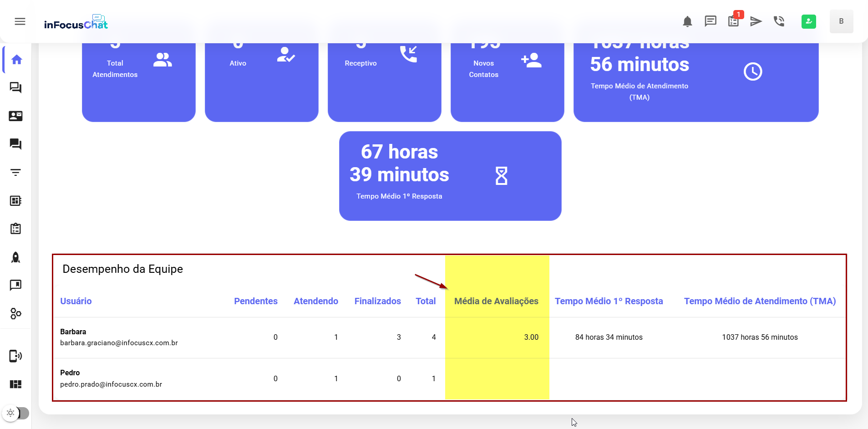Viewport: 868px width, 429px height.
Task: Open the chat messages icon in header
Action: pyautogui.click(x=710, y=21)
